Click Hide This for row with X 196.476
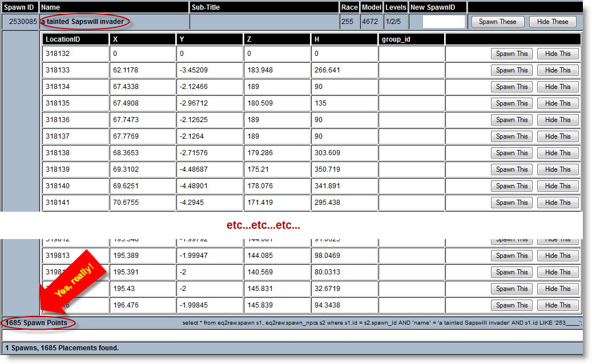Viewport: 592px width, 364px height. pyautogui.click(x=557, y=305)
